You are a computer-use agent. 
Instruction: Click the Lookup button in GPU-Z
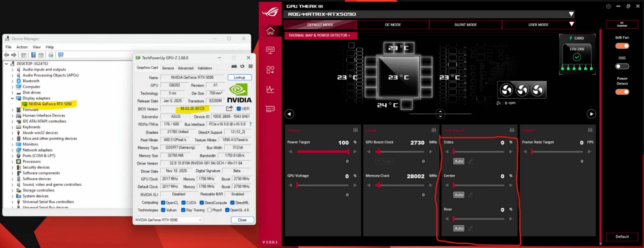pyautogui.click(x=239, y=77)
